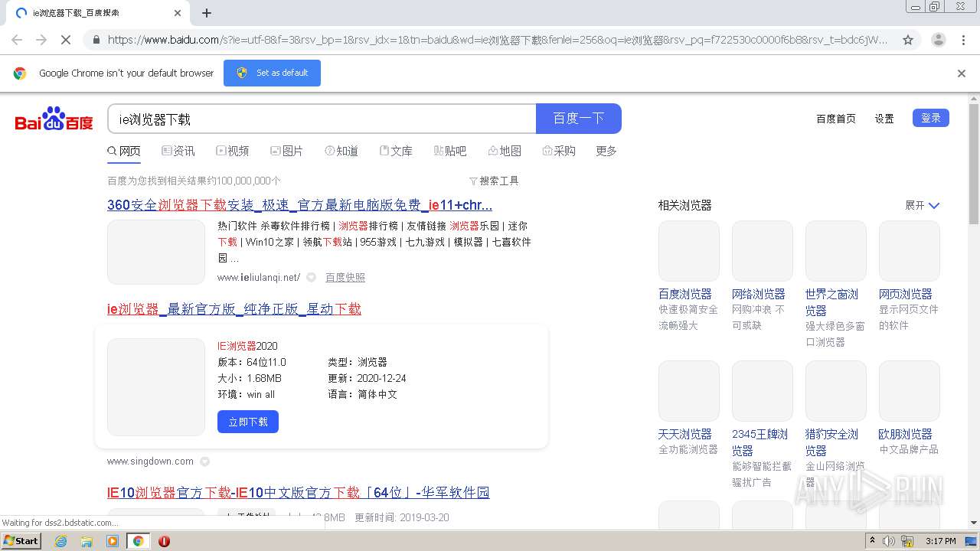This screenshot has width=980, height=551.
Task: Switch to the 采购 tab
Action: click(x=559, y=151)
